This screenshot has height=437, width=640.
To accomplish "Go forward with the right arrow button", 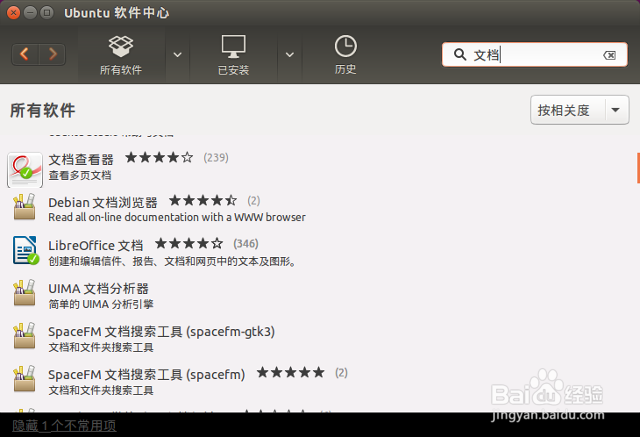I will (52, 54).
